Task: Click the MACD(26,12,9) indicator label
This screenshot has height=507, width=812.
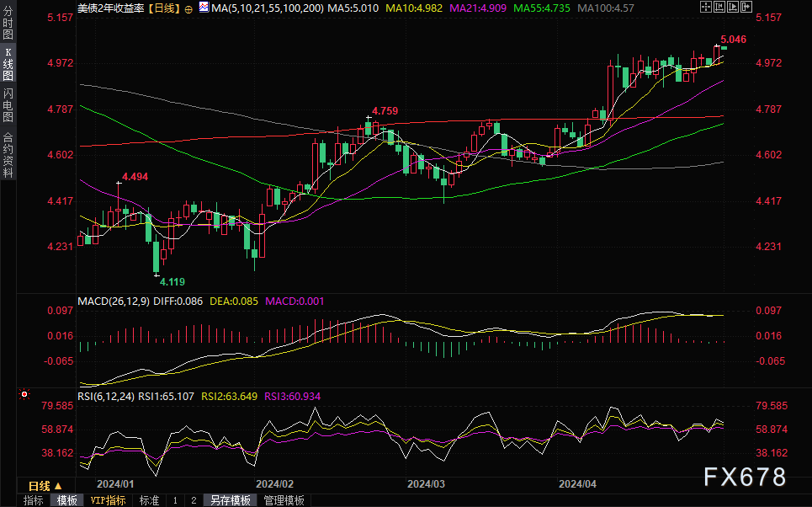Action: point(114,302)
